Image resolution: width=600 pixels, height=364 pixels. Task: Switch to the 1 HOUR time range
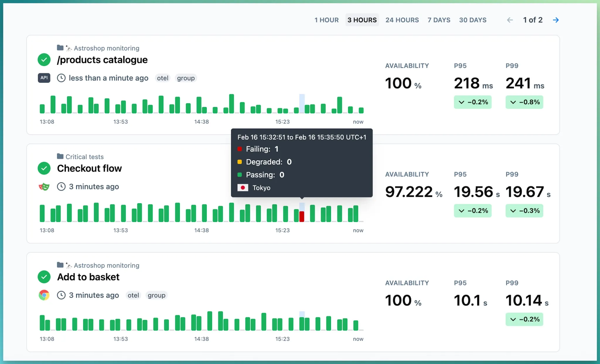click(x=326, y=20)
